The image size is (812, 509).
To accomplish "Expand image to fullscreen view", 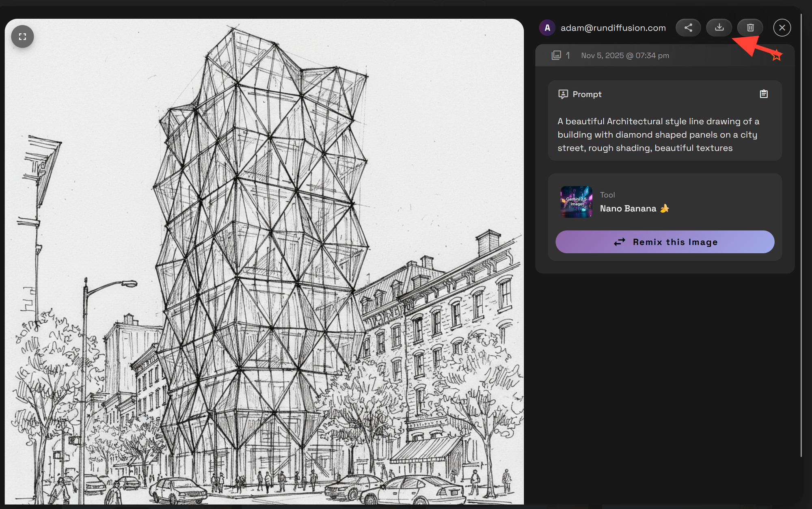I will coord(22,37).
